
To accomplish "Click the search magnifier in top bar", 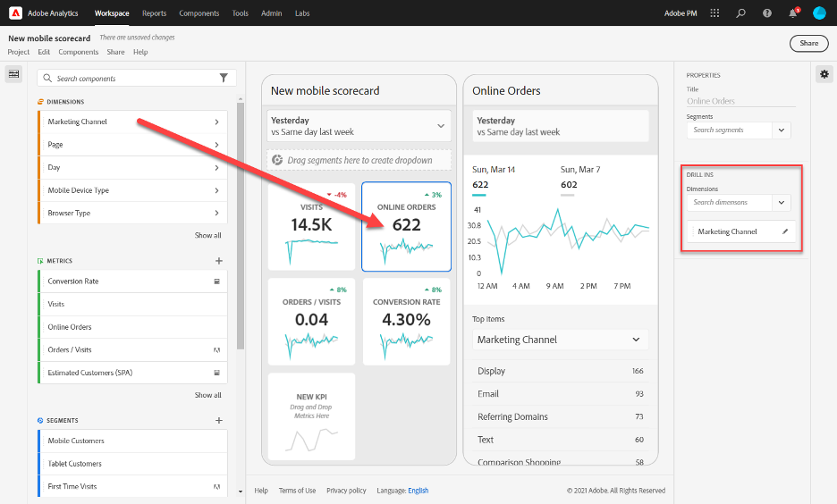I will (741, 13).
